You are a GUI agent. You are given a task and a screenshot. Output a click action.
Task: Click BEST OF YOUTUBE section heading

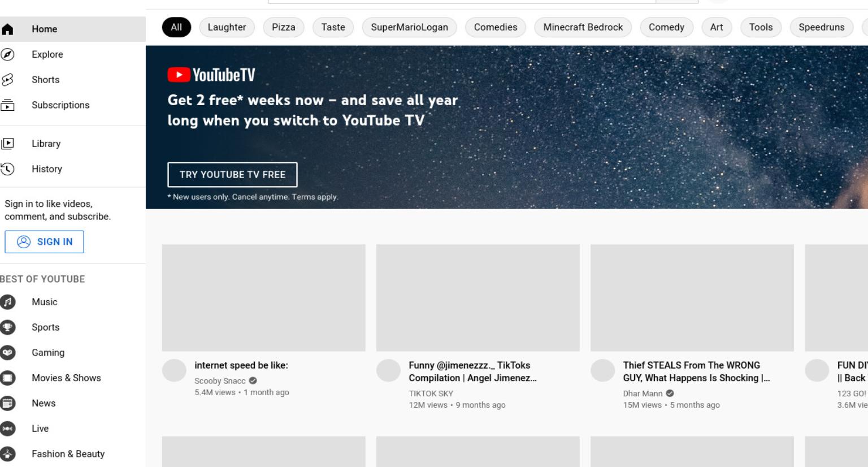[42, 279]
